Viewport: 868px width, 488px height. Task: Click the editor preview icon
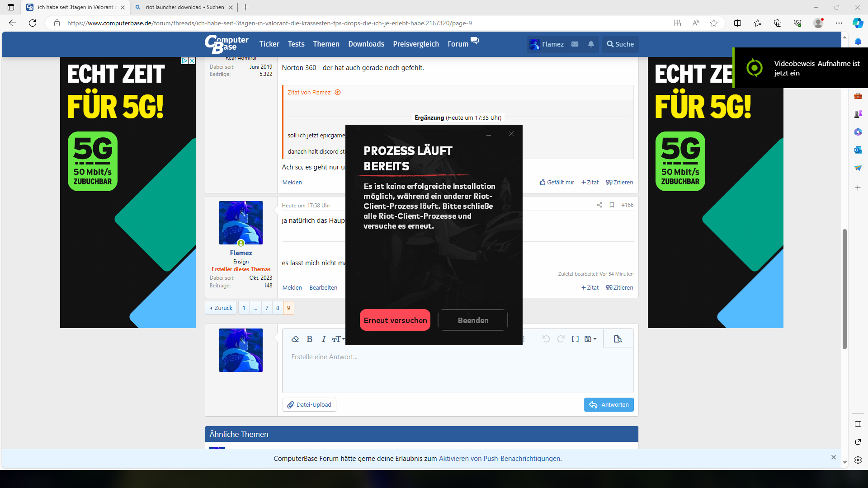(x=618, y=339)
